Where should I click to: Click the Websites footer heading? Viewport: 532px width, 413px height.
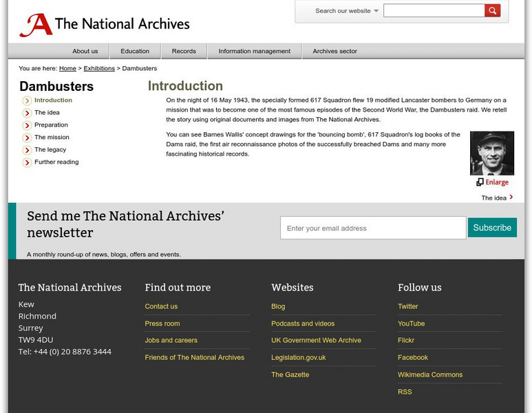pyautogui.click(x=292, y=288)
